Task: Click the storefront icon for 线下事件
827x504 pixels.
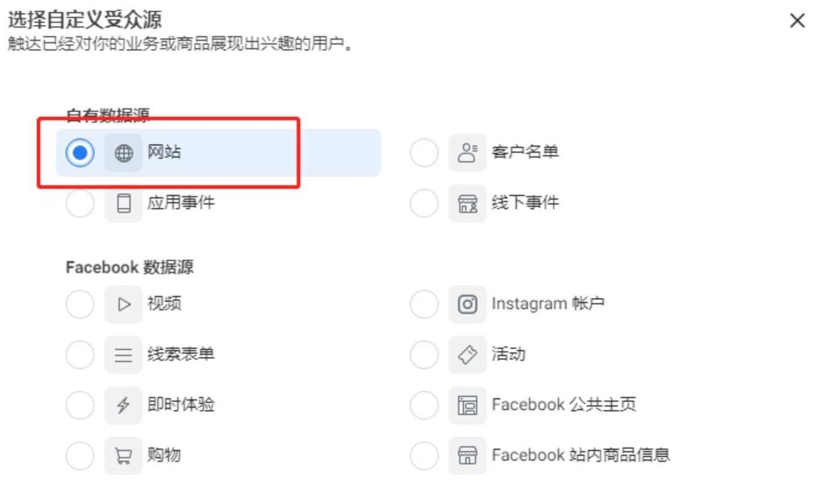Action: 467,203
